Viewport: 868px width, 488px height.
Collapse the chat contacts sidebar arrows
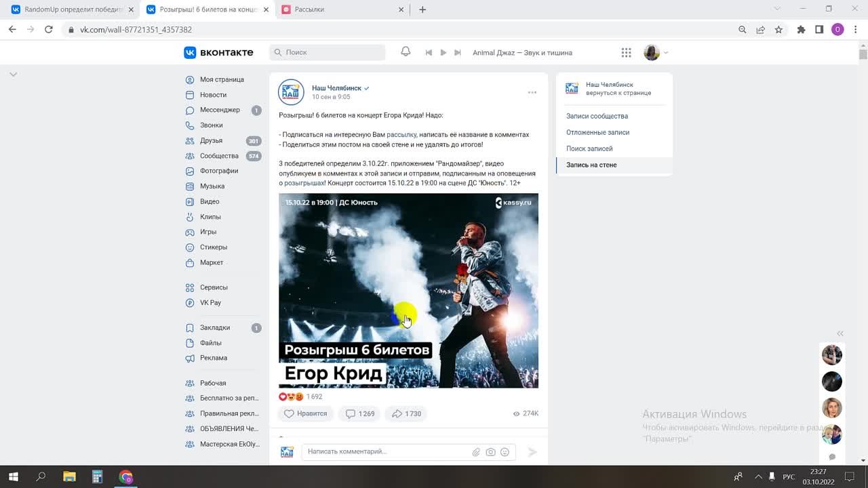click(x=840, y=333)
